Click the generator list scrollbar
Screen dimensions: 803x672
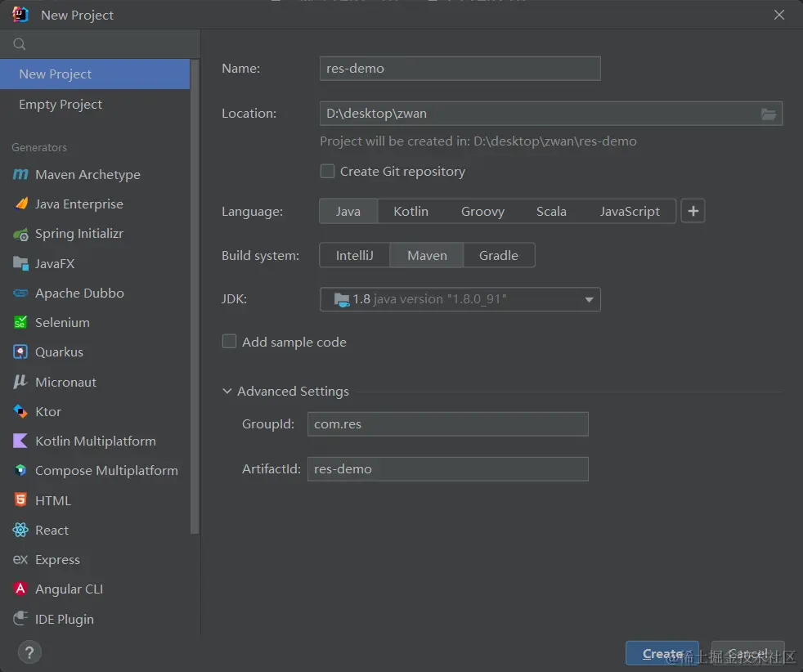click(x=195, y=297)
